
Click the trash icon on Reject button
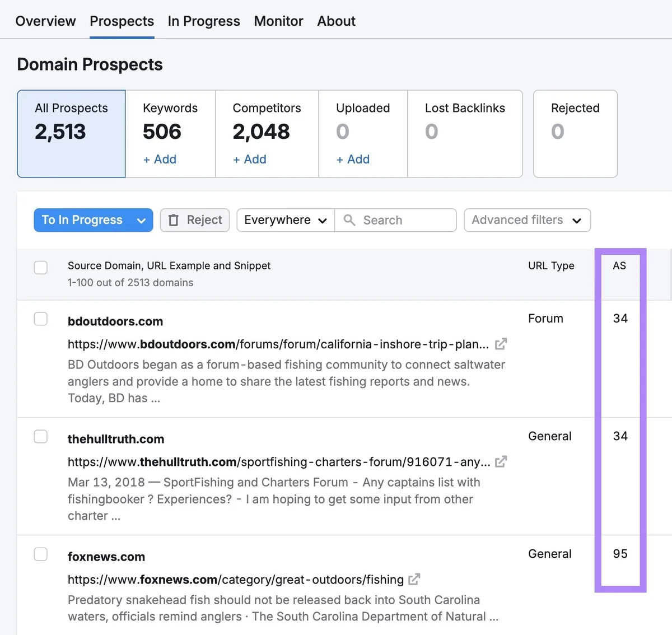click(x=174, y=220)
